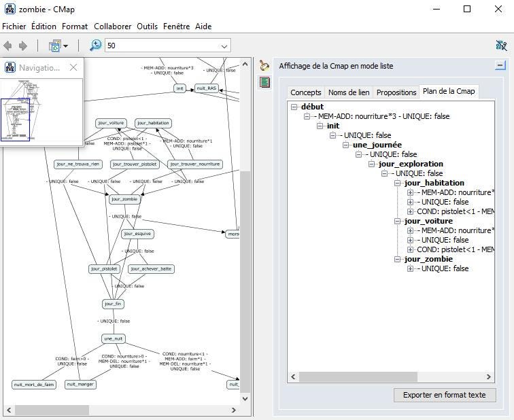The width and height of the screenshot is (514, 420).
Task: Click the jour_zombie node in the map
Action: 124,199
